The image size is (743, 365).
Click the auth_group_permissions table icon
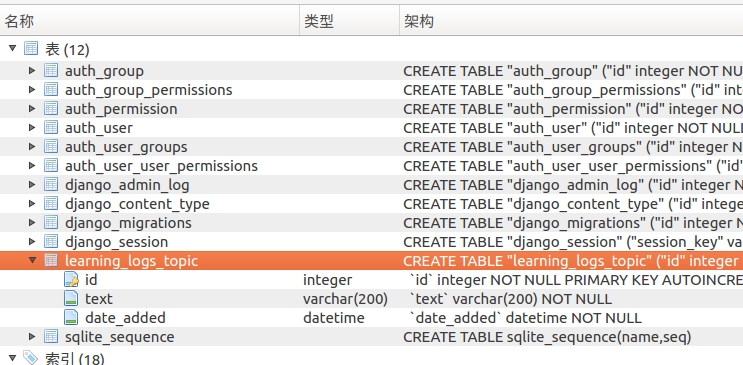pos(51,89)
